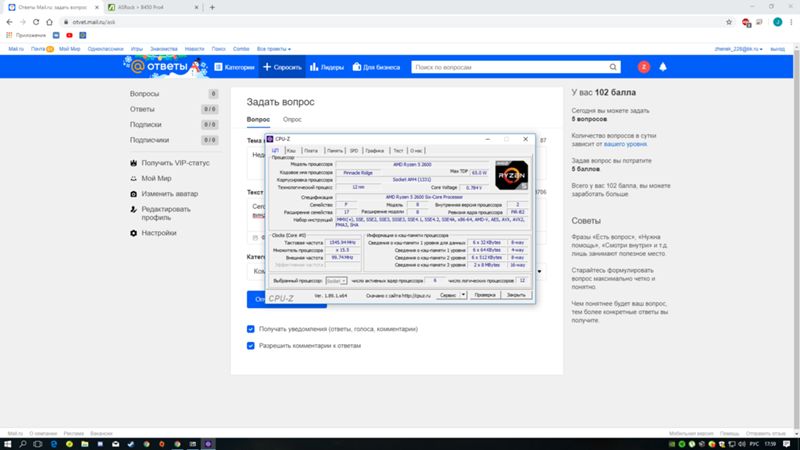Image resolution: width=800 pixels, height=450 pixels.
Task: Toggle Получать уведомления checkbox
Action: pos(251,329)
